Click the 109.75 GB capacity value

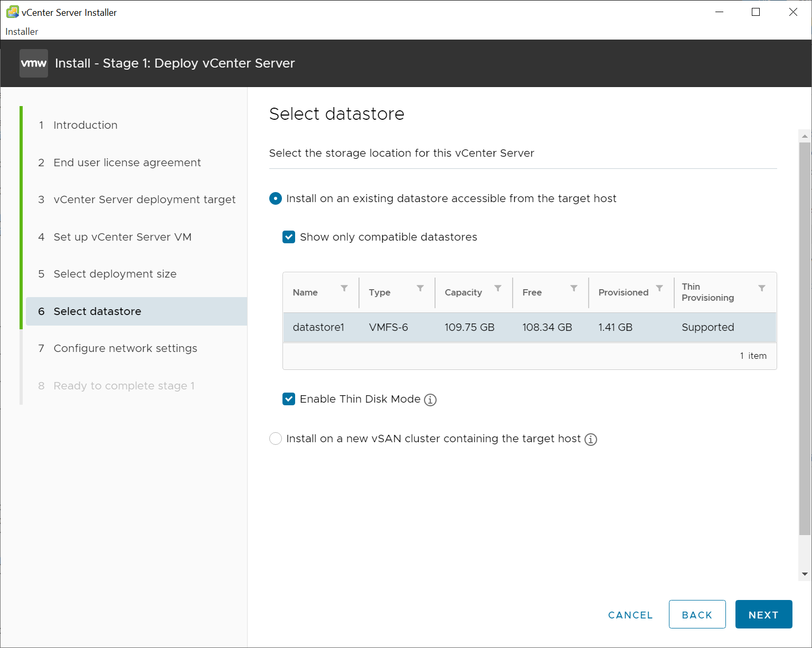click(469, 327)
